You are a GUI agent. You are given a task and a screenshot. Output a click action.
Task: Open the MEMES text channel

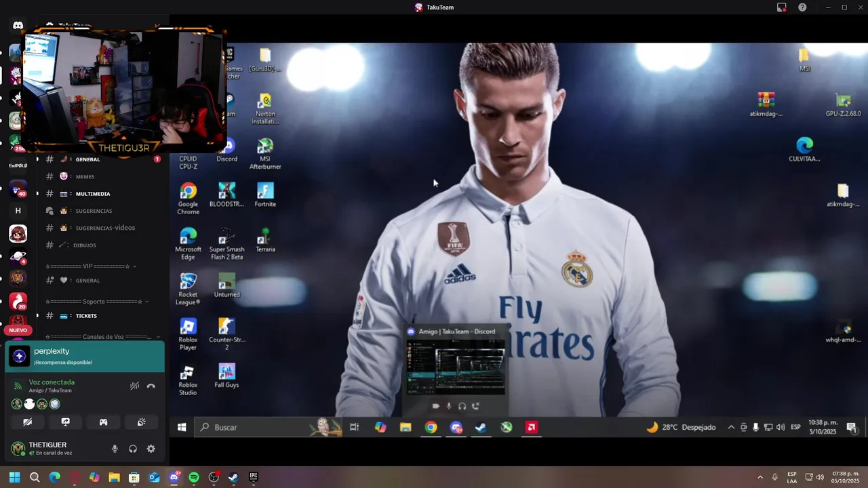(102, 176)
